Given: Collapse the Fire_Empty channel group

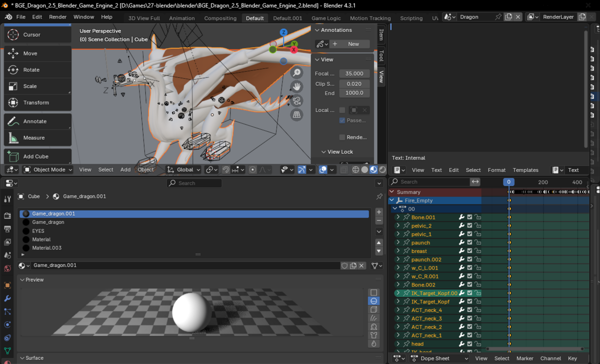Looking at the screenshot, I should (392, 200).
